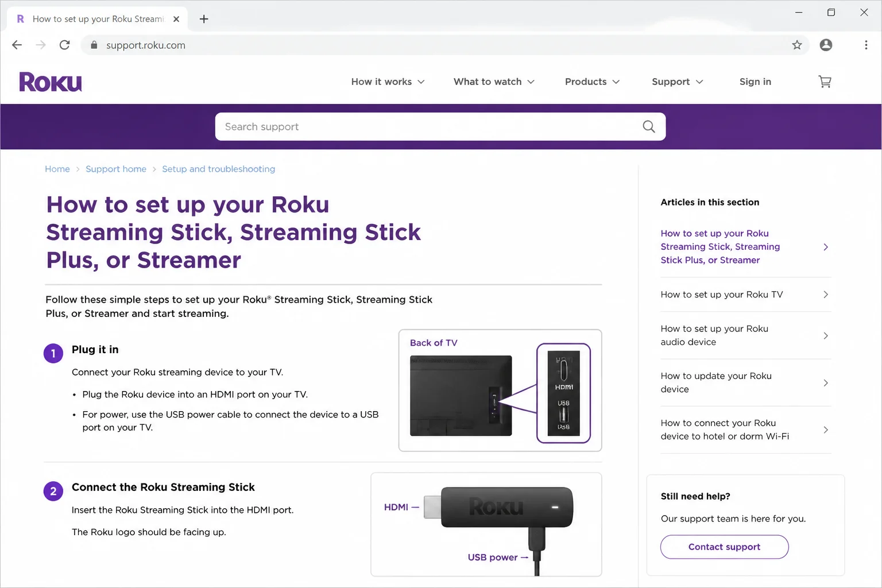Click chevron beside Roku TV article
Viewport: 882px width, 588px height.
click(x=826, y=295)
